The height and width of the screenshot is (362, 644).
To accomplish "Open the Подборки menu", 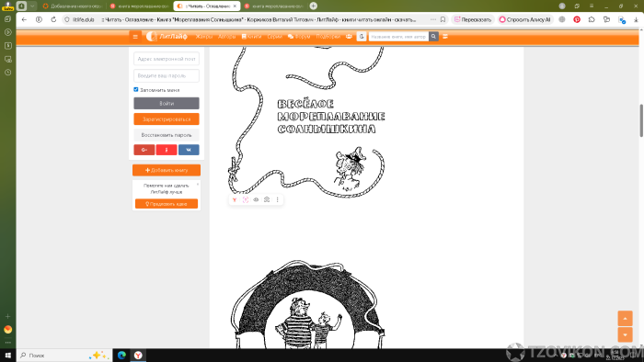I will click(x=328, y=37).
